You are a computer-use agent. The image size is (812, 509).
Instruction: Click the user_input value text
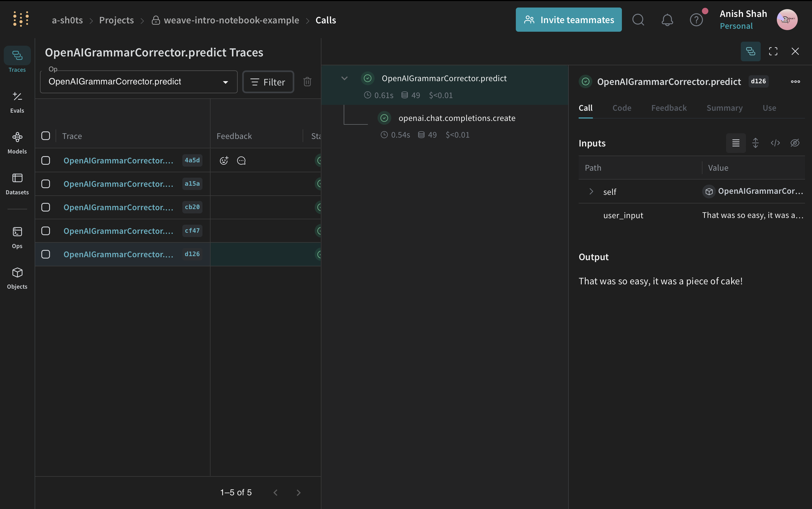[752, 215]
